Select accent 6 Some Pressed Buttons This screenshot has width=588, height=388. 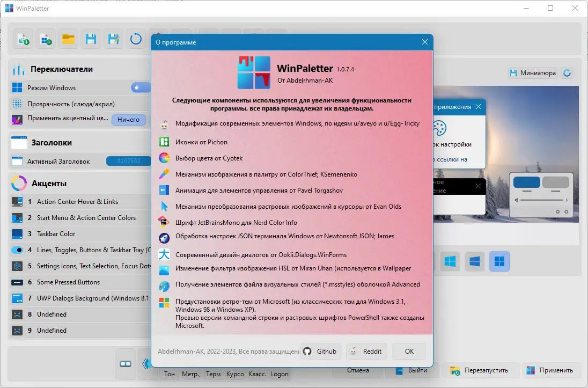(x=80, y=282)
